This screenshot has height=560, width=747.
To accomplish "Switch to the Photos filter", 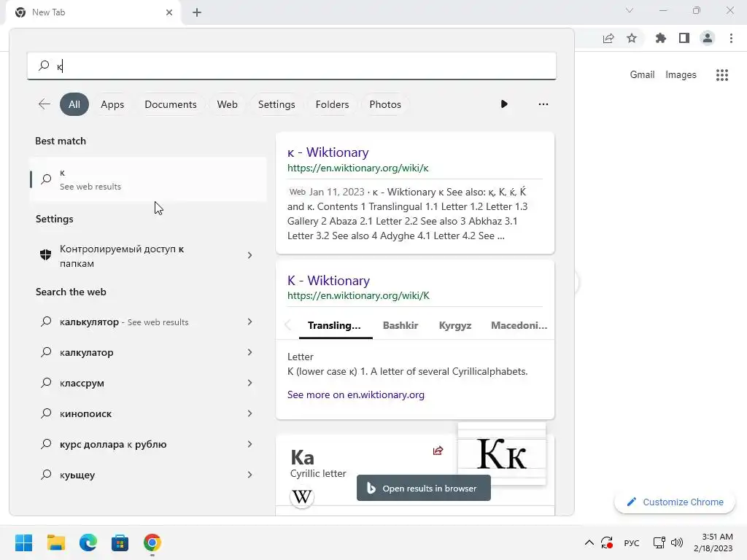I will pos(385,104).
